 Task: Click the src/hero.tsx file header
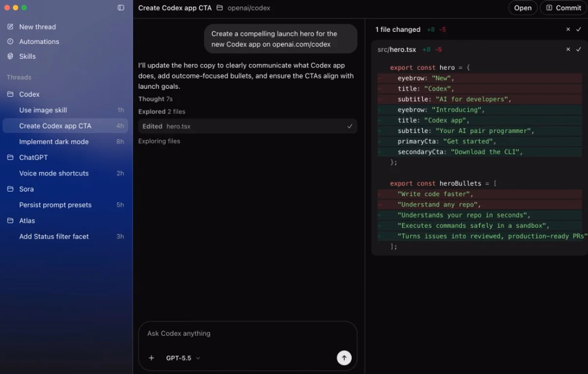tap(397, 50)
